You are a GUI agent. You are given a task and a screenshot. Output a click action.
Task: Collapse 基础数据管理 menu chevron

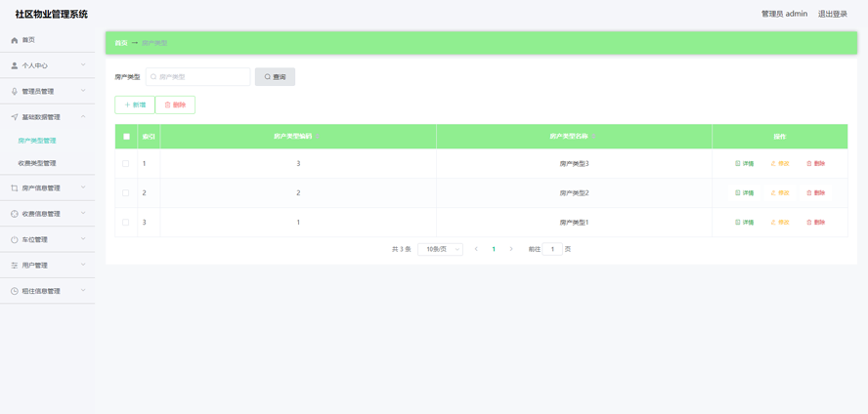83,116
